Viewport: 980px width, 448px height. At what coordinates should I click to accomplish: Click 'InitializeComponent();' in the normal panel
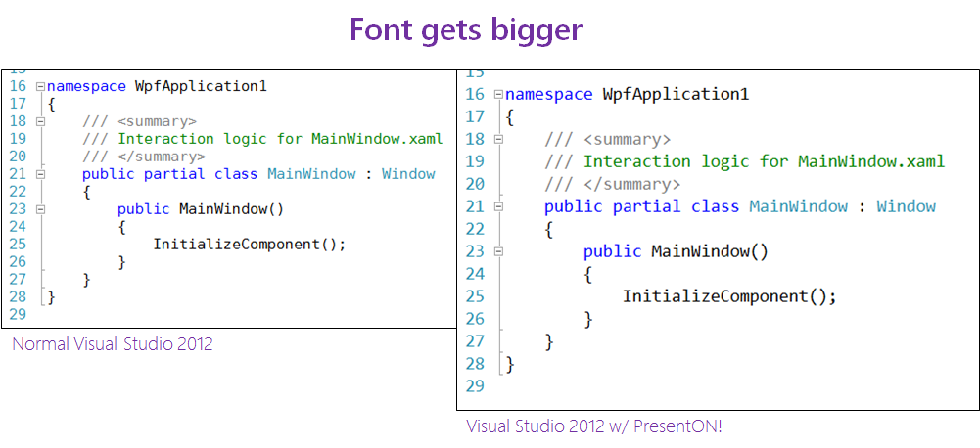click(250, 245)
